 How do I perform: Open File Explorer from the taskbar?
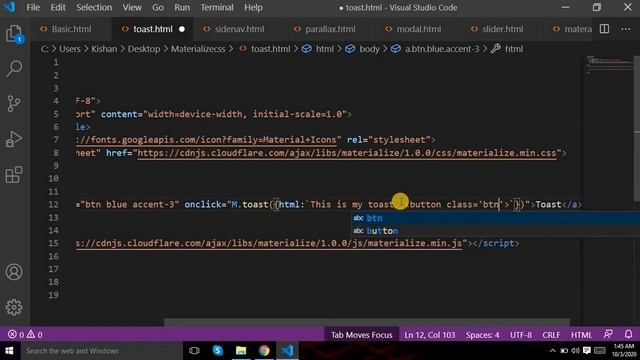(x=241, y=351)
